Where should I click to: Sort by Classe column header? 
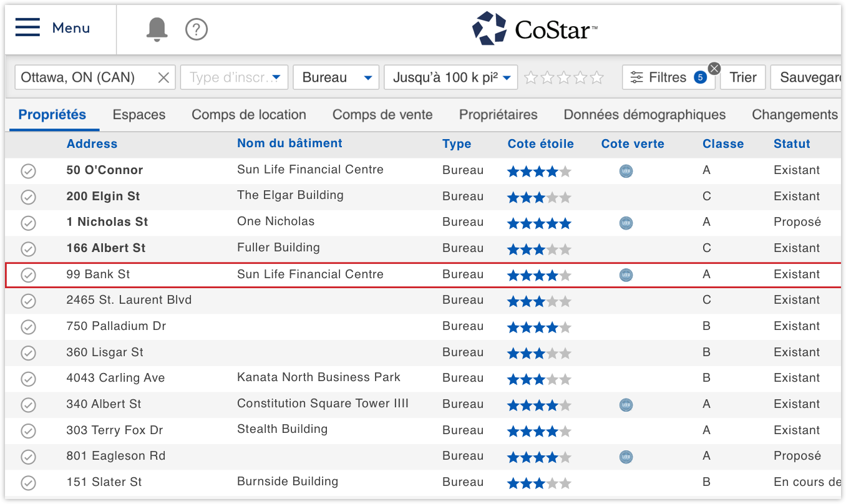[x=723, y=143]
